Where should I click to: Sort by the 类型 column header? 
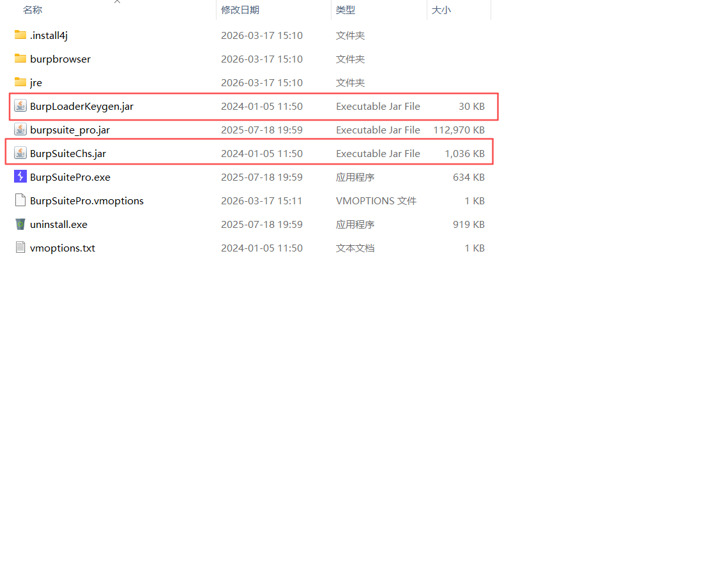tap(346, 10)
